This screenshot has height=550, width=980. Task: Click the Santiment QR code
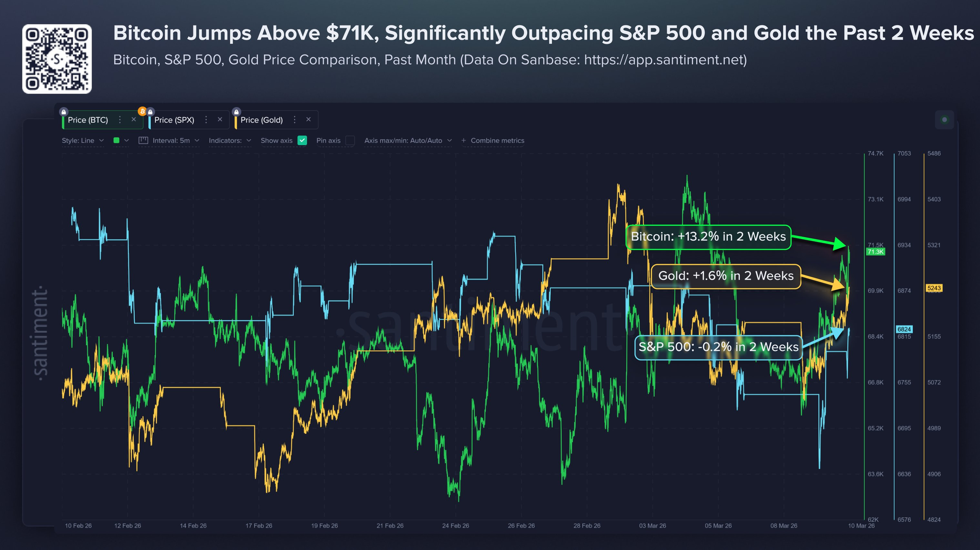tap(57, 59)
